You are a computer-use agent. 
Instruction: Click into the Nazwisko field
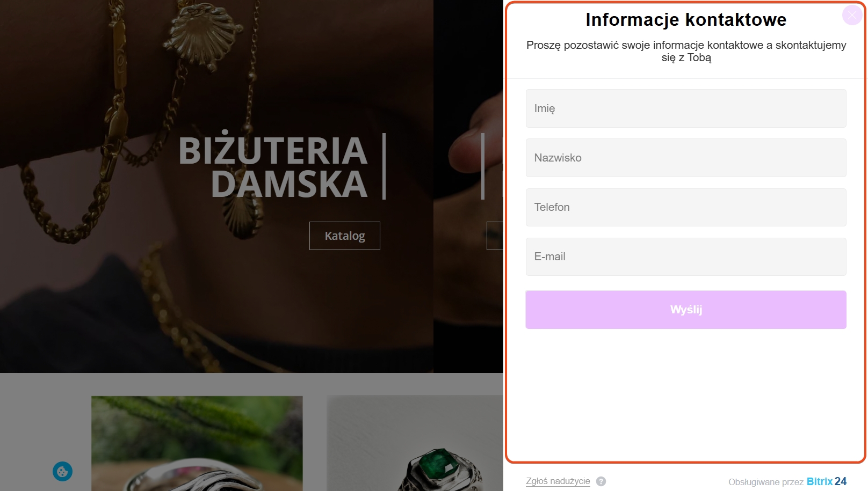pos(686,158)
